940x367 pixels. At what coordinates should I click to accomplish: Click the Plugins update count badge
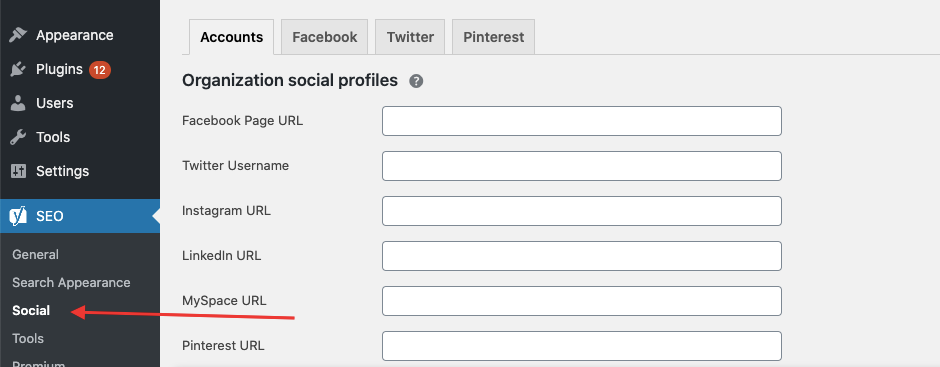[x=100, y=70]
